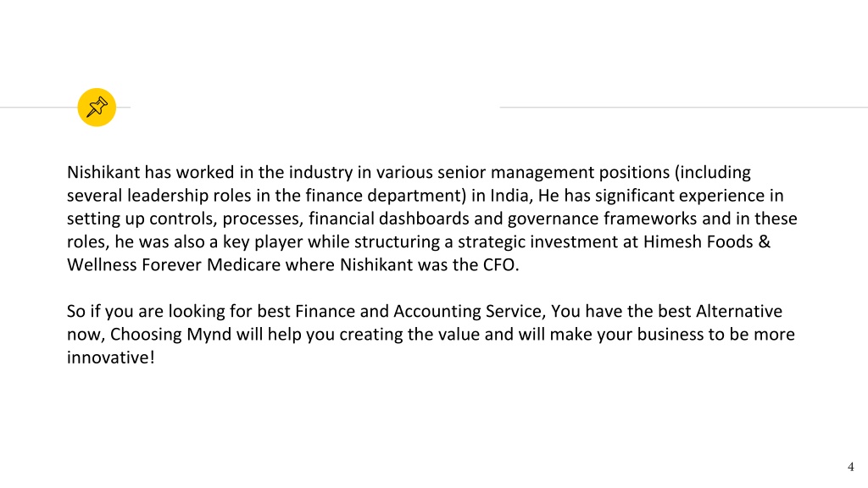Click the word Nishikant starting the paragraph
868x488 pixels.
coord(103,172)
